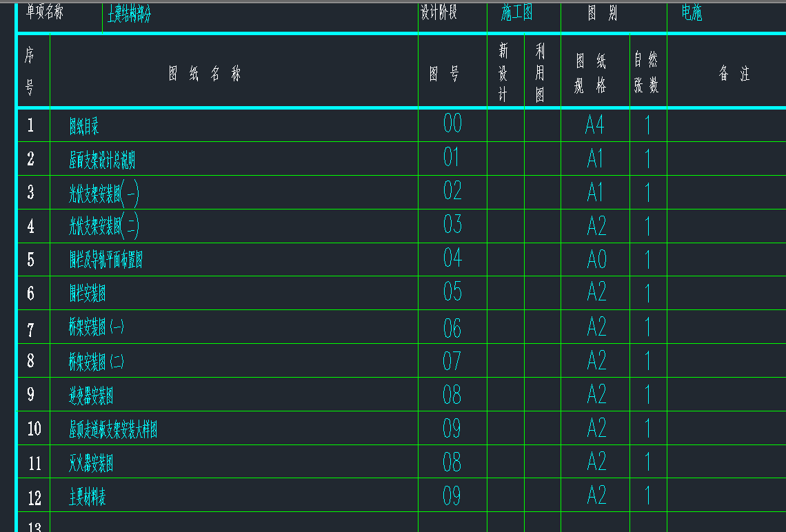Select the 逆变器安装图 drawing name text
This screenshot has width=786, height=532.
point(91,396)
